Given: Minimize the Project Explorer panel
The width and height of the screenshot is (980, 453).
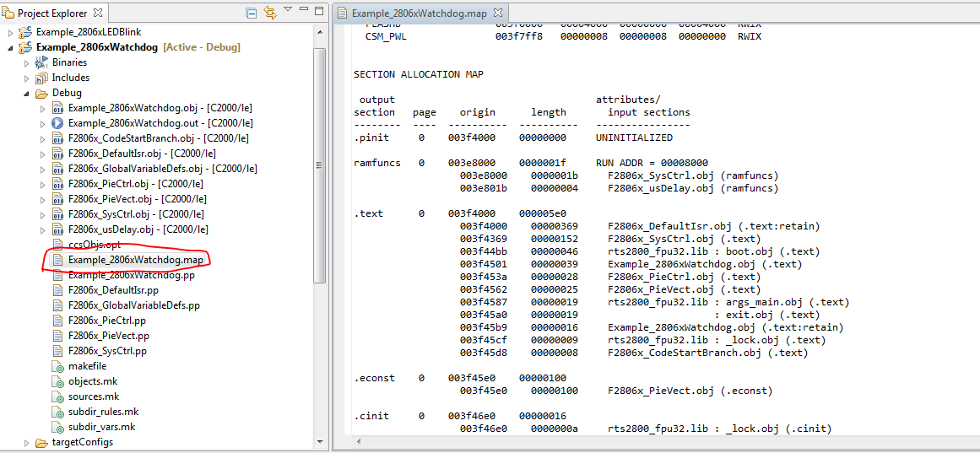Looking at the screenshot, I should pos(303,11).
